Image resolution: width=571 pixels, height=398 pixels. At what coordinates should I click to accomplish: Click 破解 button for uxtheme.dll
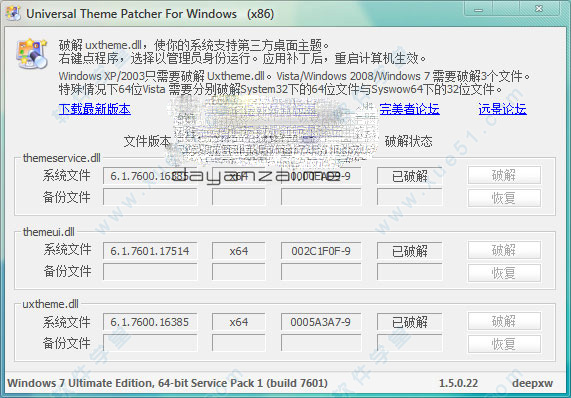(x=504, y=322)
